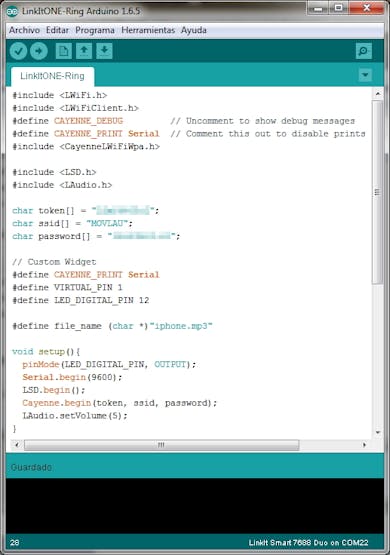Click the Arduino logo in the title bar

(x=12, y=11)
